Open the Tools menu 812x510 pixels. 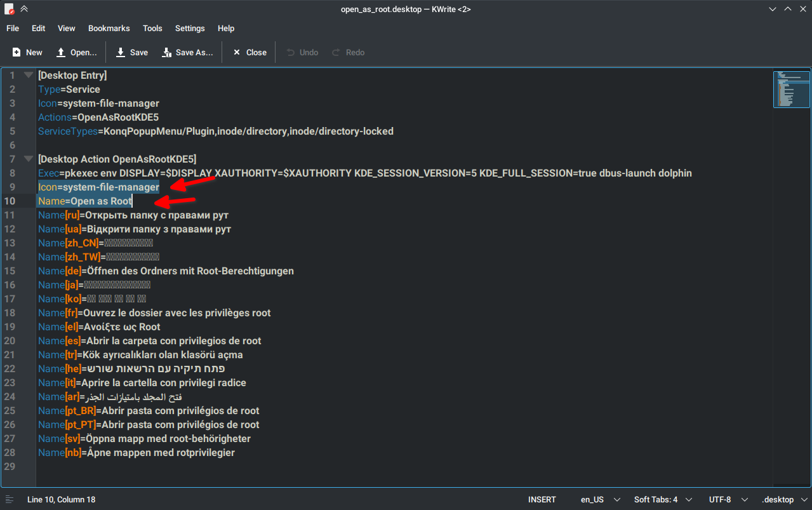tap(152, 28)
